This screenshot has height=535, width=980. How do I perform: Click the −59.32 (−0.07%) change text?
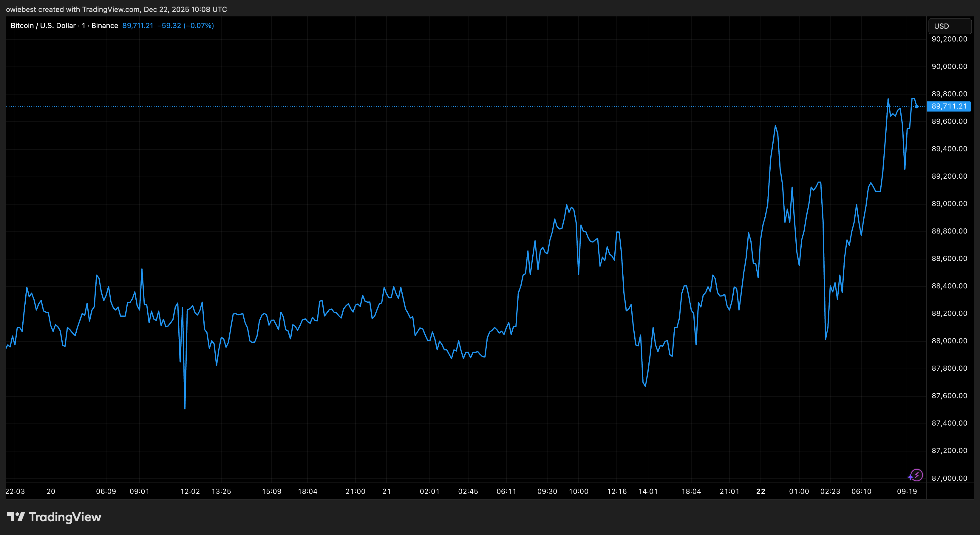click(186, 25)
